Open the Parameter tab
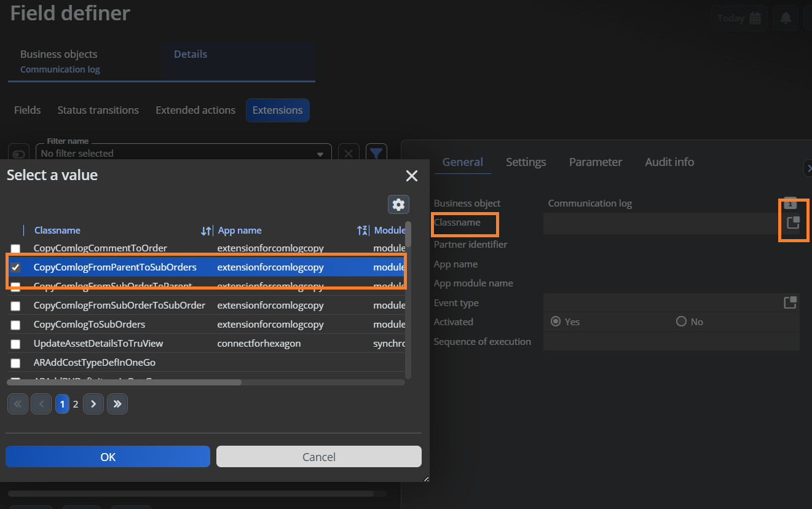The image size is (812, 509). tap(596, 162)
